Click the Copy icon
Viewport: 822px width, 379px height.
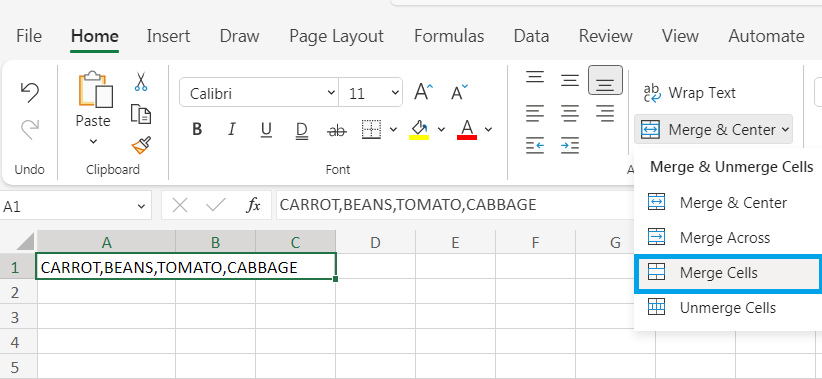(140, 114)
